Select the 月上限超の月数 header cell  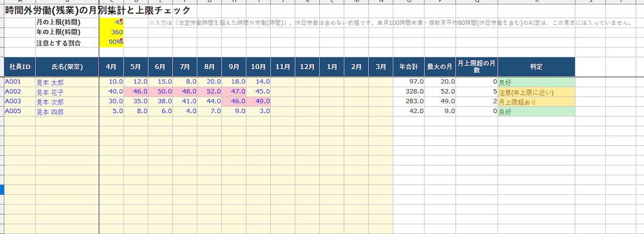(x=477, y=67)
